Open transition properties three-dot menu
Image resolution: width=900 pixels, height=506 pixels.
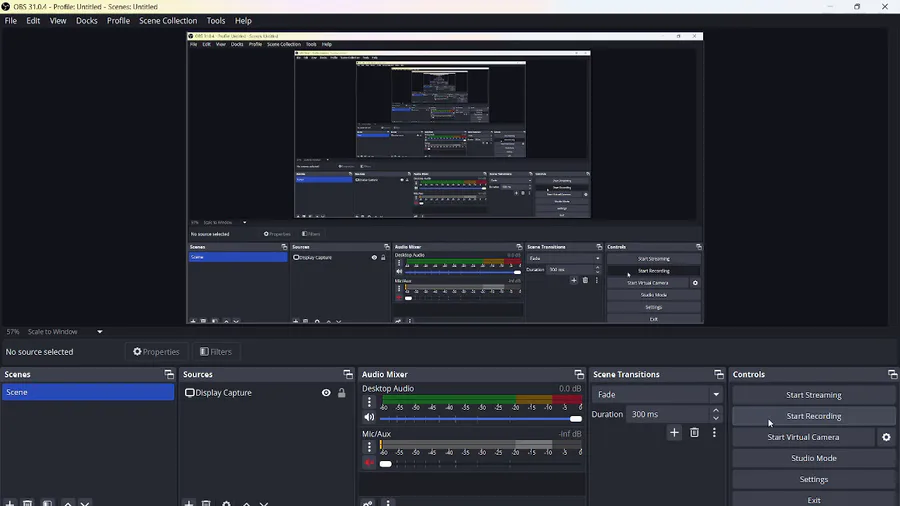[714, 433]
